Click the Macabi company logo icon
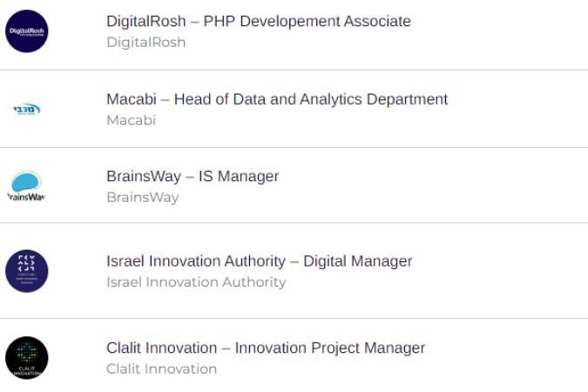Image resolution: width=588 pixels, height=392 pixels. click(27, 109)
